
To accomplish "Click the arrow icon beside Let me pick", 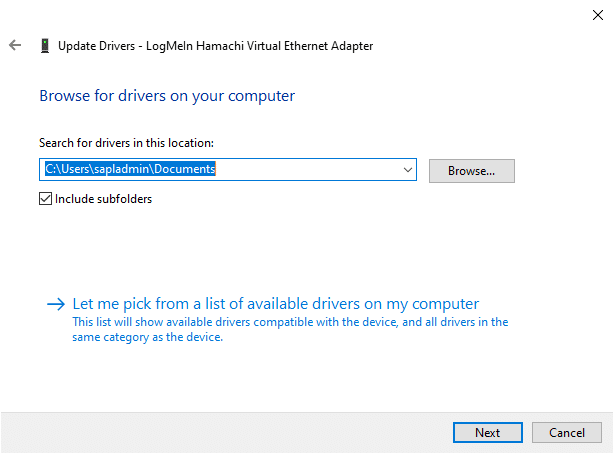I will pos(55,304).
